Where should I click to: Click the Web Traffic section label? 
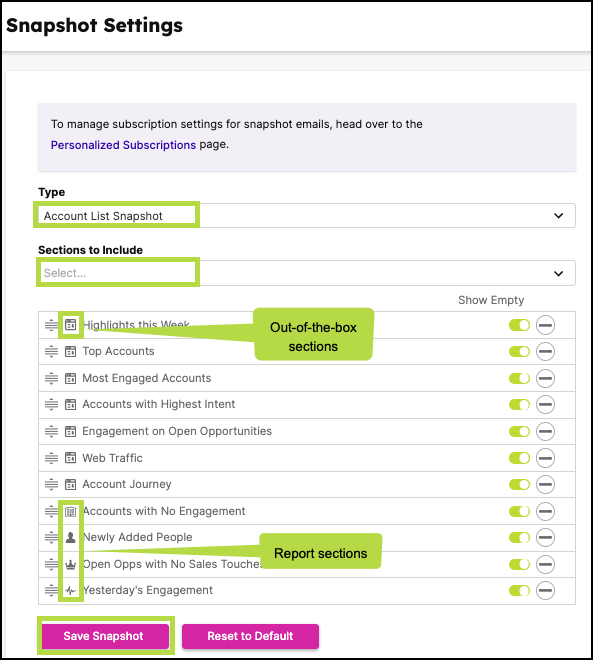coord(112,458)
